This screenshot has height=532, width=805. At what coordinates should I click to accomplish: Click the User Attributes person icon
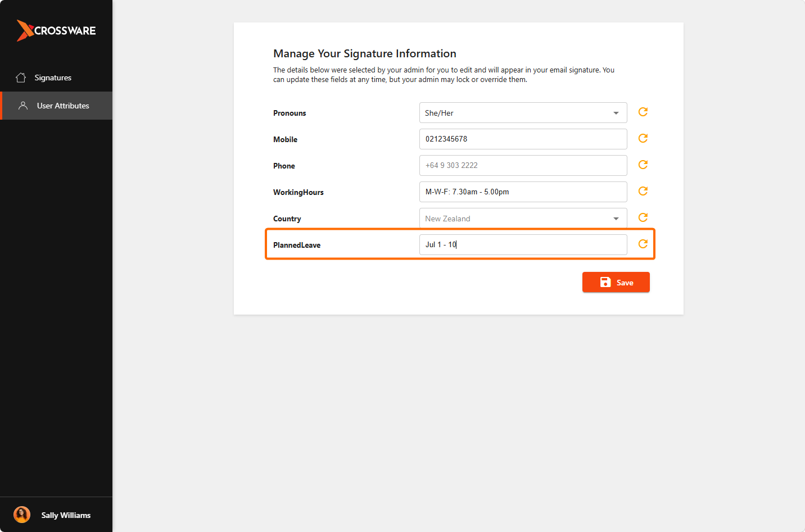click(x=23, y=106)
